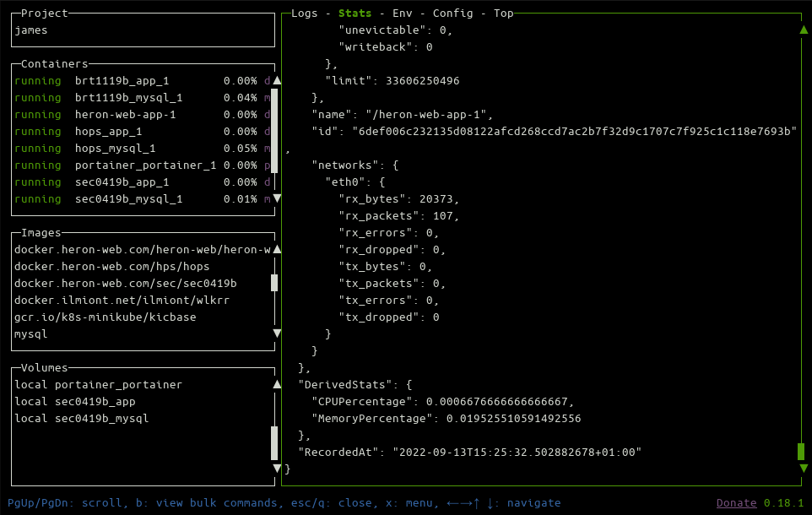Click the "MemoryPercentage" value line
This screenshot has height=515, width=812.
point(447,418)
